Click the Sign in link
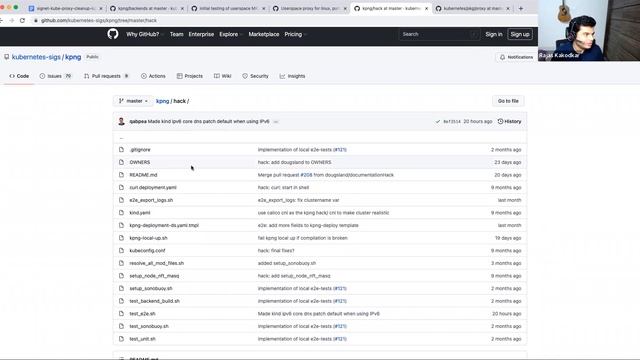Image resolution: width=640 pixels, height=360 pixels. [494, 34]
